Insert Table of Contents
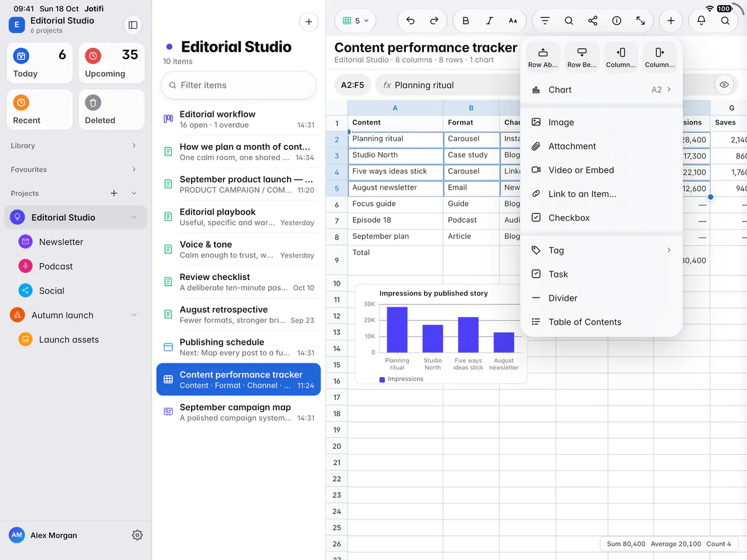This screenshot has width=747, height=560. coord(601,322)
